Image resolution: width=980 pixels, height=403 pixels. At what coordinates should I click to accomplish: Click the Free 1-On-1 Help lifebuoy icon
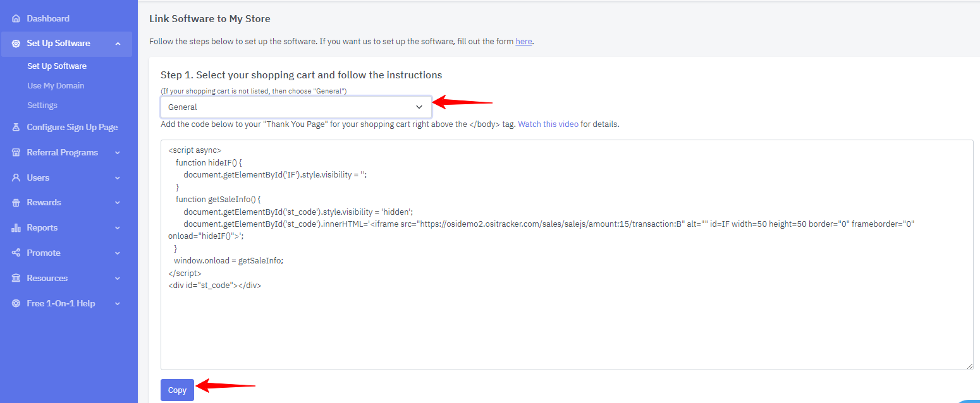pos(16,304)
